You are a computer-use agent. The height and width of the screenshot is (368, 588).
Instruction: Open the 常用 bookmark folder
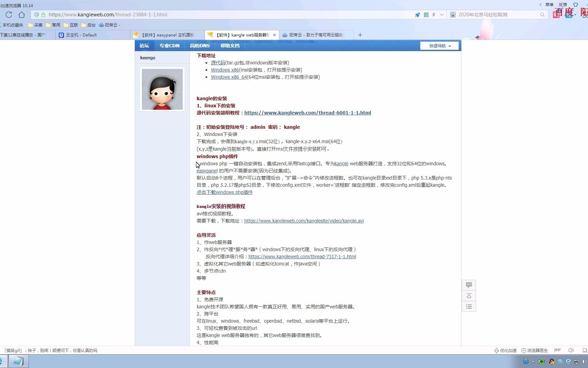53,25
